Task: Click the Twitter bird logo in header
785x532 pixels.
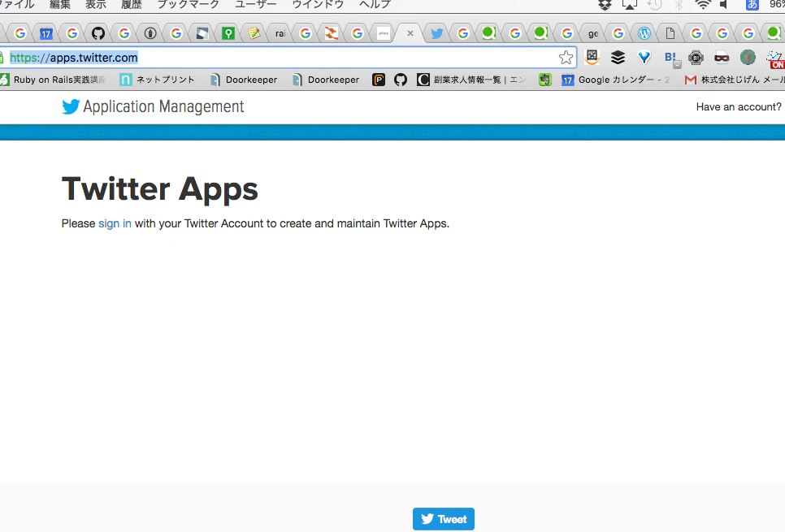Action: 71,106
